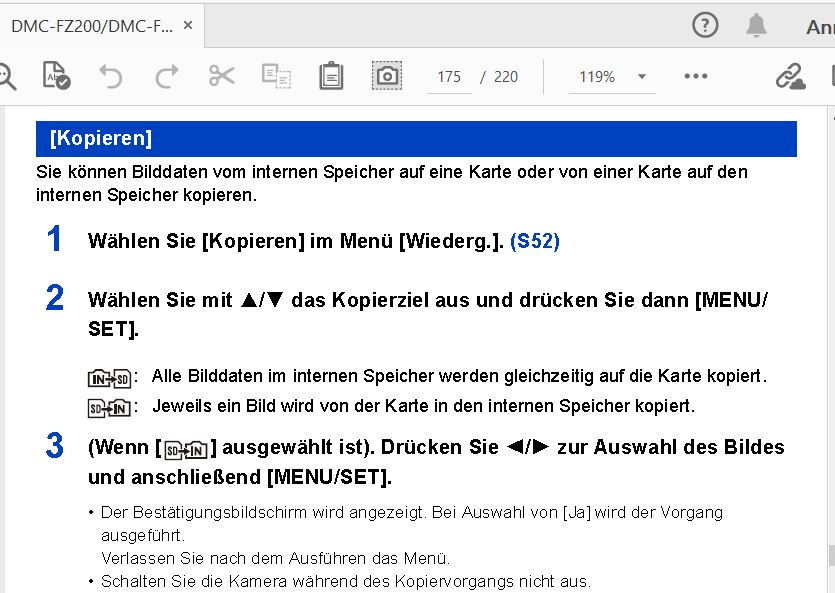Click the scissors cut icon

[221, 76]
